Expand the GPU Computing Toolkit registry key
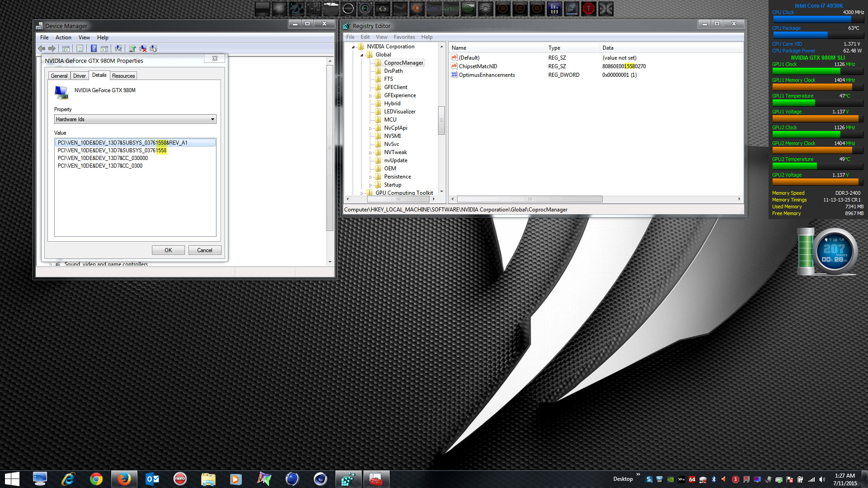Image resolution: width=868 pixels, height=488 pixels. coord(362,193)
